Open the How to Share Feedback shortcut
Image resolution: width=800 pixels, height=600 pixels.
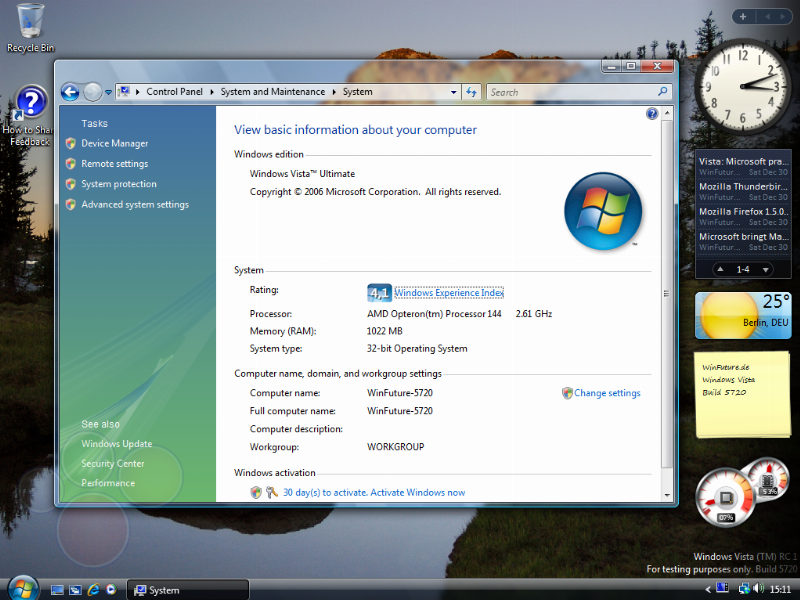point(30,116)
